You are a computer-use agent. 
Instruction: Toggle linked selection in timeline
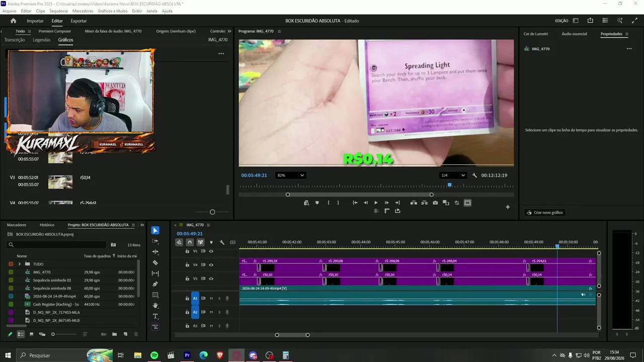200,242
